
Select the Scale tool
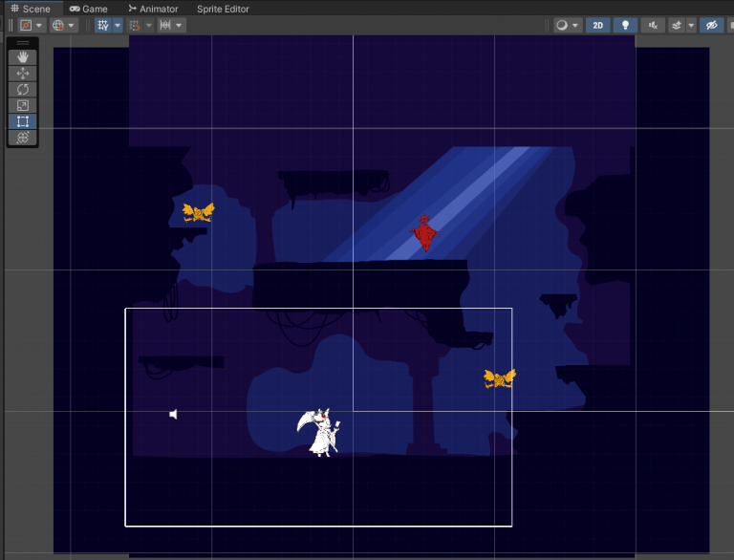pos(23,106)
